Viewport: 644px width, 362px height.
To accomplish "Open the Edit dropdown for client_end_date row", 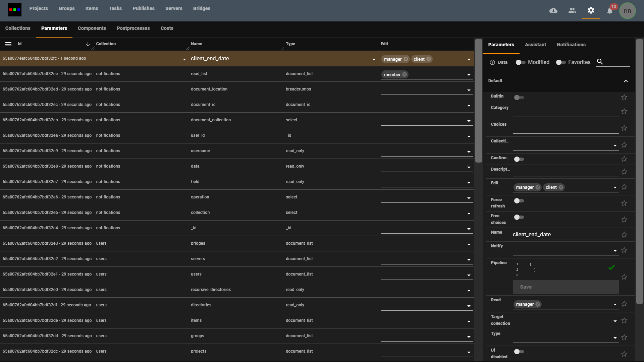I will point(469,59).
